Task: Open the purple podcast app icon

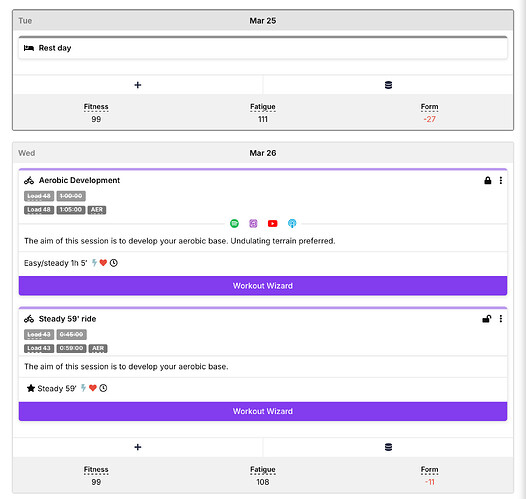Action: pos(253,223)
